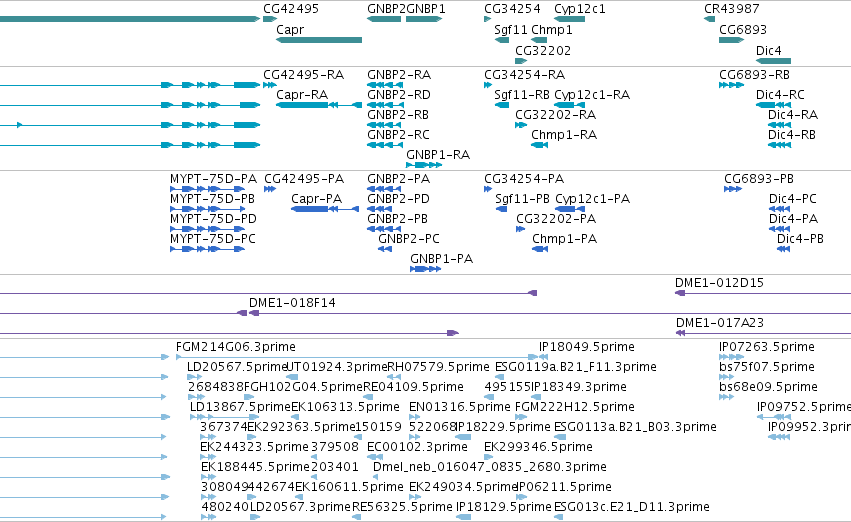Select the Dic4-RA transcript label
Image resolution: width=851 pixels, height=522 pixels.
(x=793, y=114)
